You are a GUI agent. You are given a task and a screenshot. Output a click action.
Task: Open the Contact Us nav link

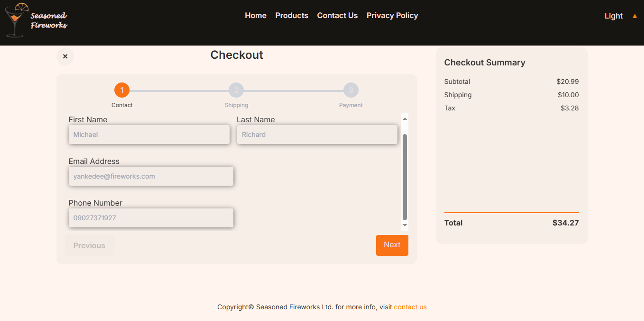tap(337, 15)
